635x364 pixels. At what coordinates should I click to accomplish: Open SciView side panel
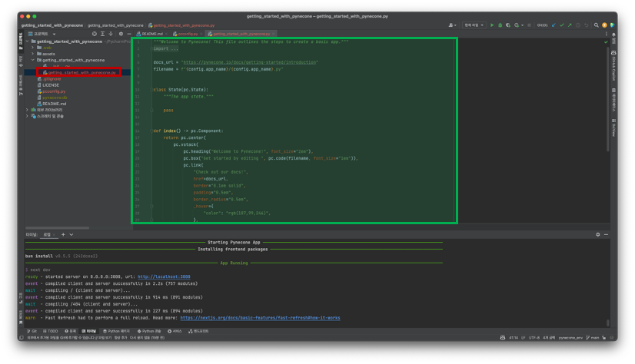(x=613, y=127)
